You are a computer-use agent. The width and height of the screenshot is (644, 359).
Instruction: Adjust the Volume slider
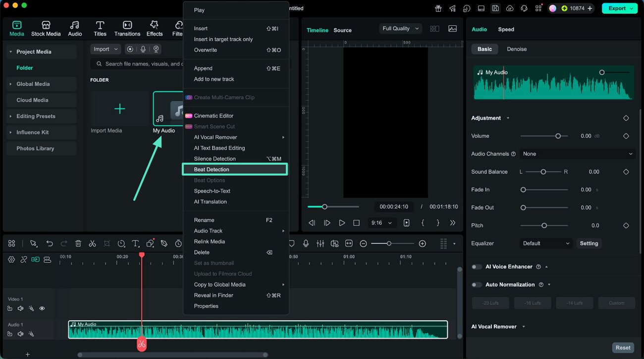pos(544,136)
